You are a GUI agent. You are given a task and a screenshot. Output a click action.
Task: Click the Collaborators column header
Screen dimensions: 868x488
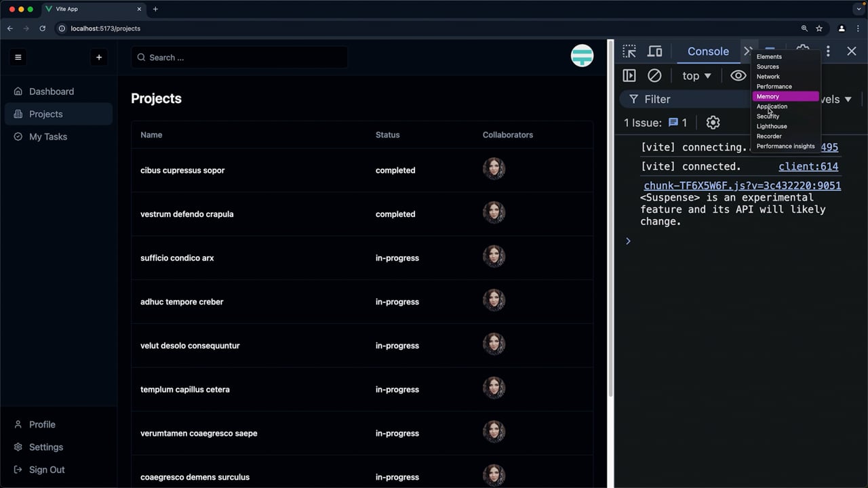tap(508, 135)
